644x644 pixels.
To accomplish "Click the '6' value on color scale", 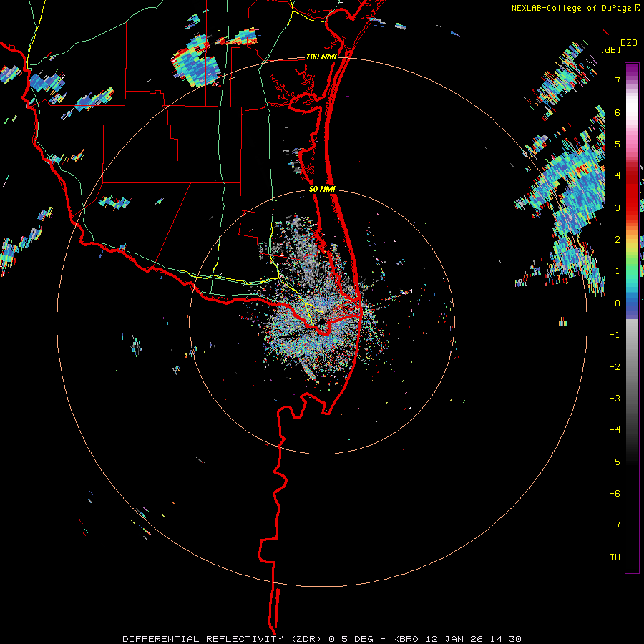I will tap(618, 112).
